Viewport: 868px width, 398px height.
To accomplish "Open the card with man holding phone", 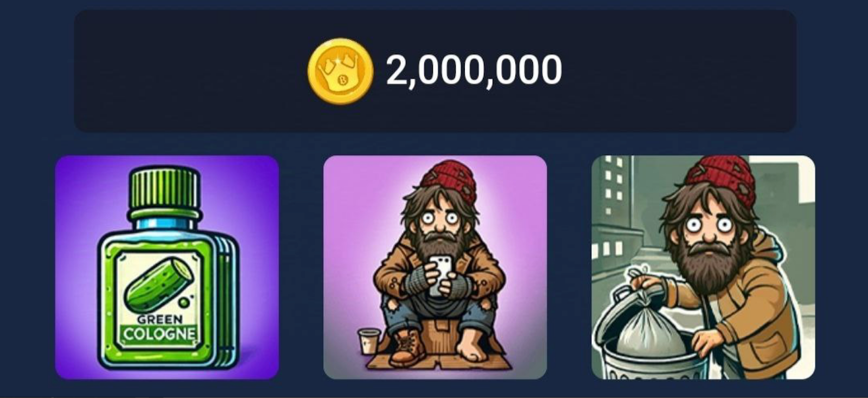I will coord(435,267).
